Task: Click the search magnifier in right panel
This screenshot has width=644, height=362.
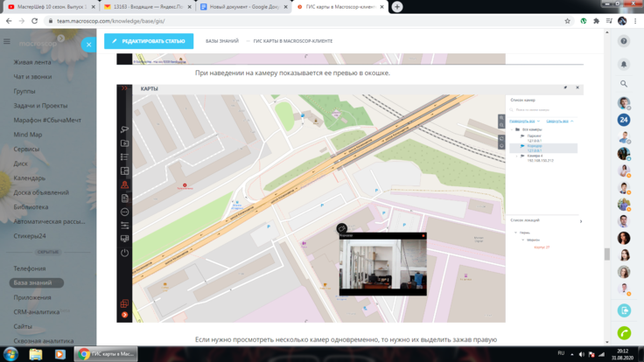Action: pyautogui.click(x=624, y=84)
